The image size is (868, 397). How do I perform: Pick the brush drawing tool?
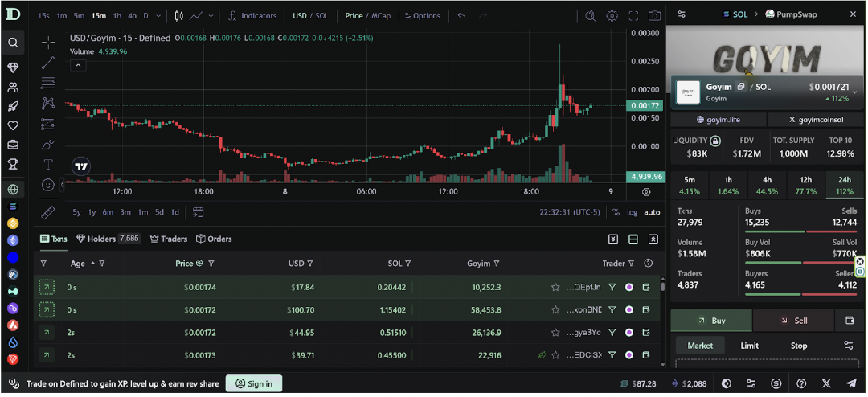(x=48, y=144)
